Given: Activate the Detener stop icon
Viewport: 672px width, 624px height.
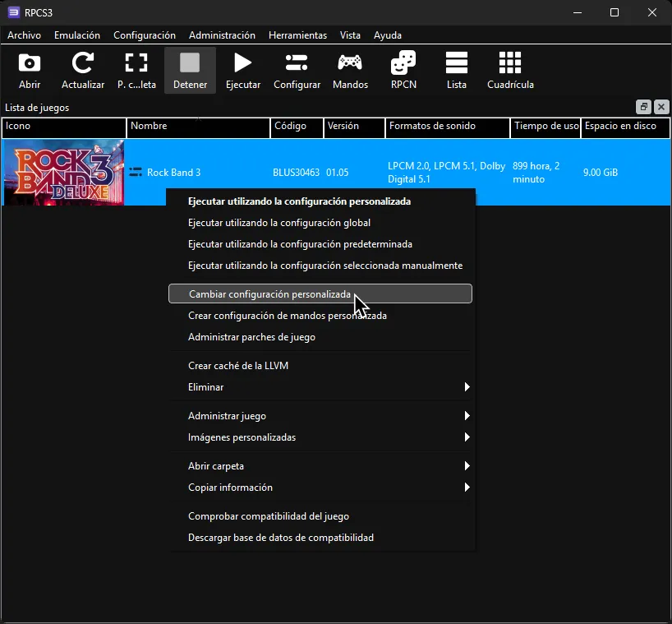Looking at the screenshot, I should 190,69.
